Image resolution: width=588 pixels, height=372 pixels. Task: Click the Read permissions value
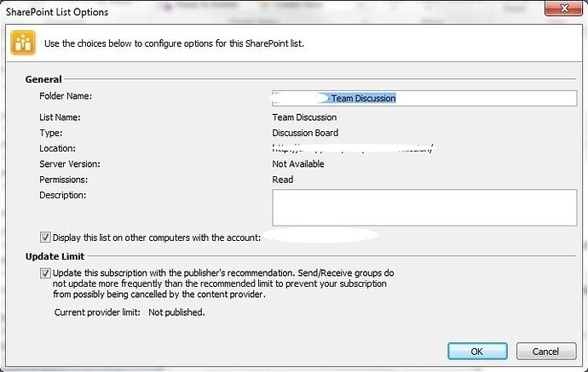[x=283, y=180]
